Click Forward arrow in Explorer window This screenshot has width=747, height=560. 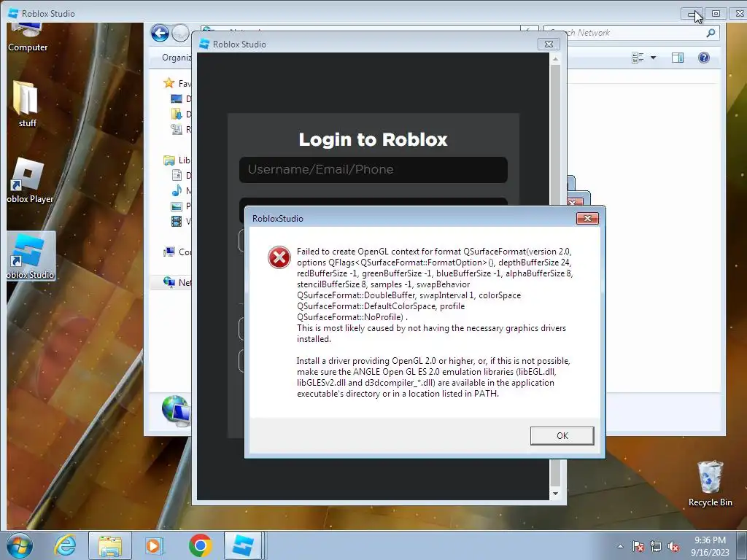tap(180, 33)
